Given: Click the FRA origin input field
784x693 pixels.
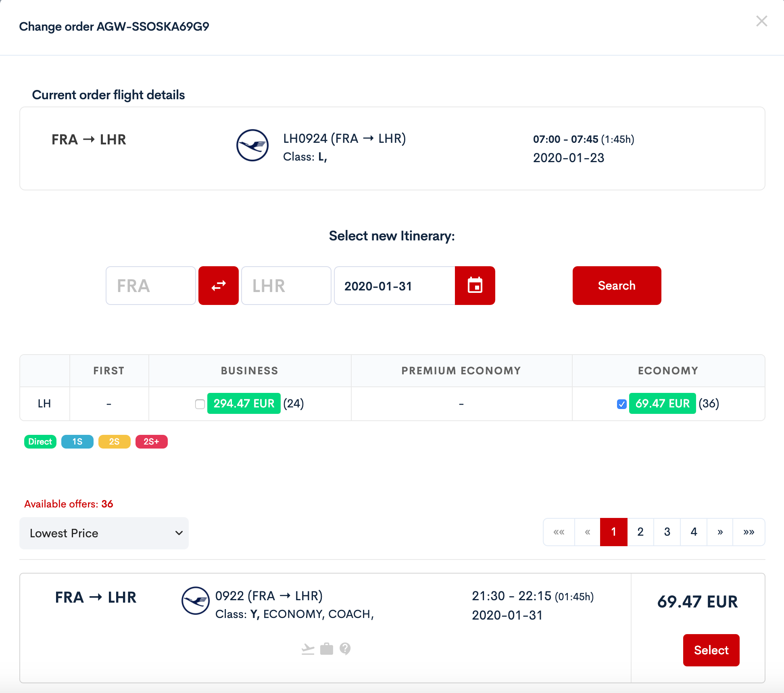Looking at the screenshot, I should click(151, 286).
